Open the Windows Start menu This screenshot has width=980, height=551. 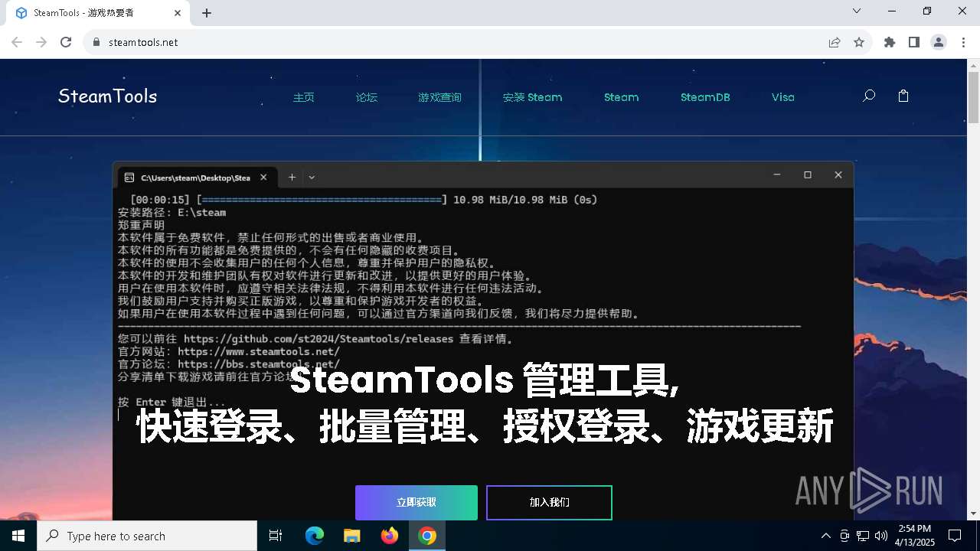point(18,536)
